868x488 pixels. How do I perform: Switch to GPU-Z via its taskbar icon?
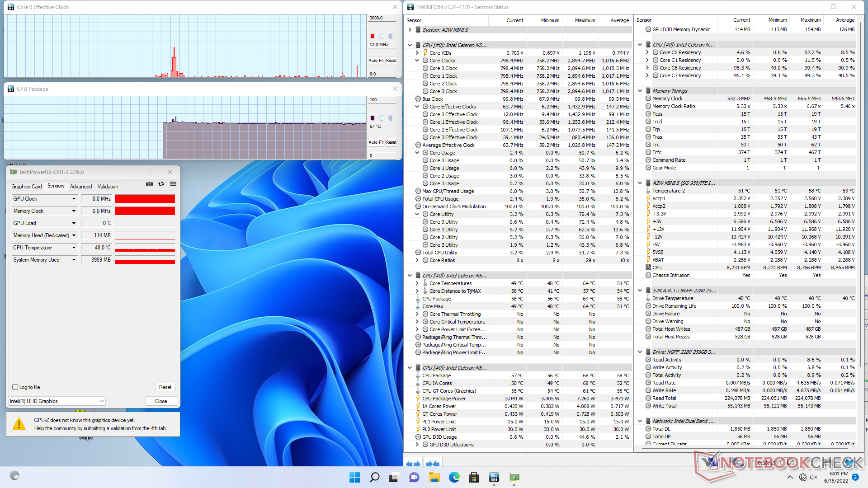coord(514,477)
